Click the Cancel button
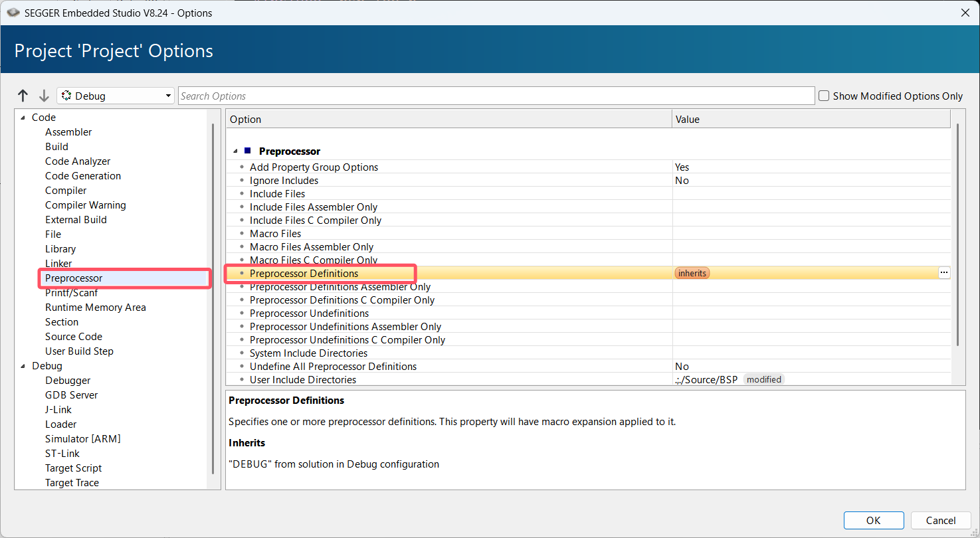Viewport: 980px width, 538px height. (x=941, y=520)
